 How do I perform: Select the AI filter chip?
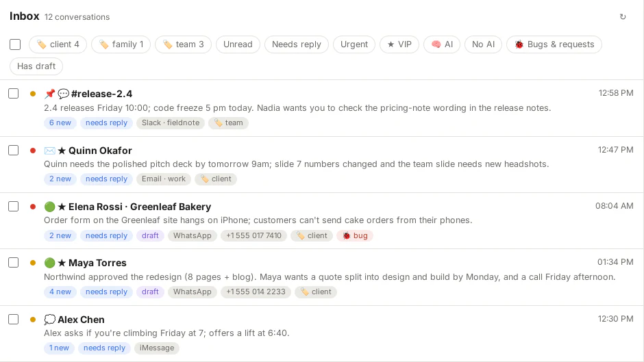(442, 44)
